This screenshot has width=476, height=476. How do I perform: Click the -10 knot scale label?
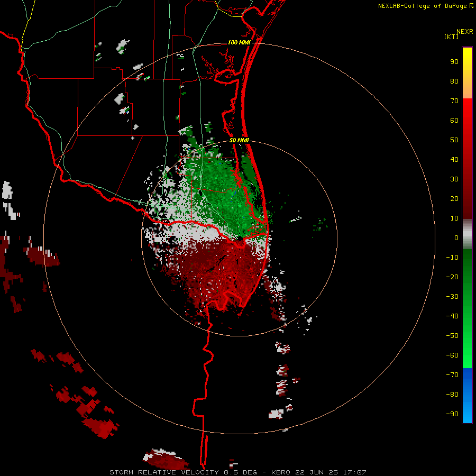pyautogui.click(x=452, y=258)
